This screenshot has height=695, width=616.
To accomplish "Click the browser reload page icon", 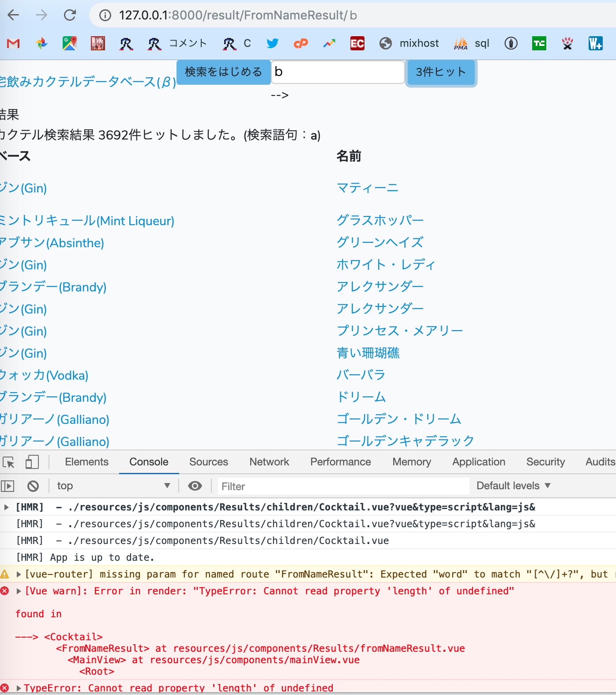I will coord(70,15).
